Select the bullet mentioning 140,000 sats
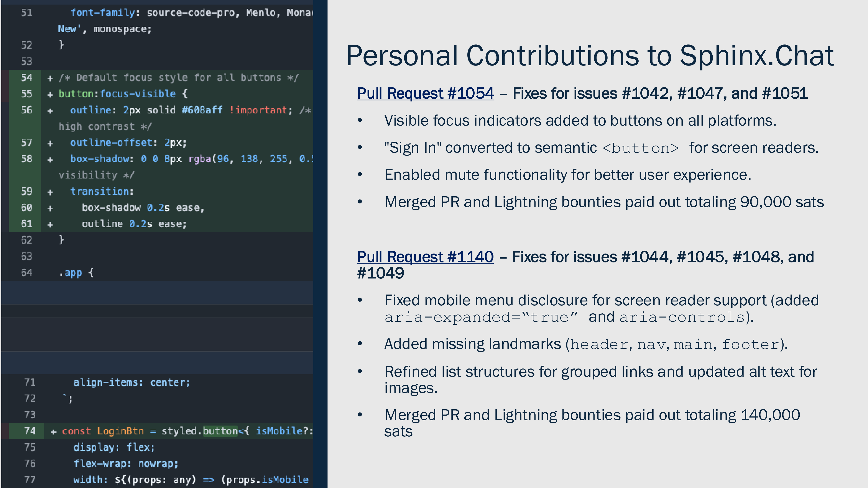Screen dimensions: 868x488 click(x=592, y=423)
